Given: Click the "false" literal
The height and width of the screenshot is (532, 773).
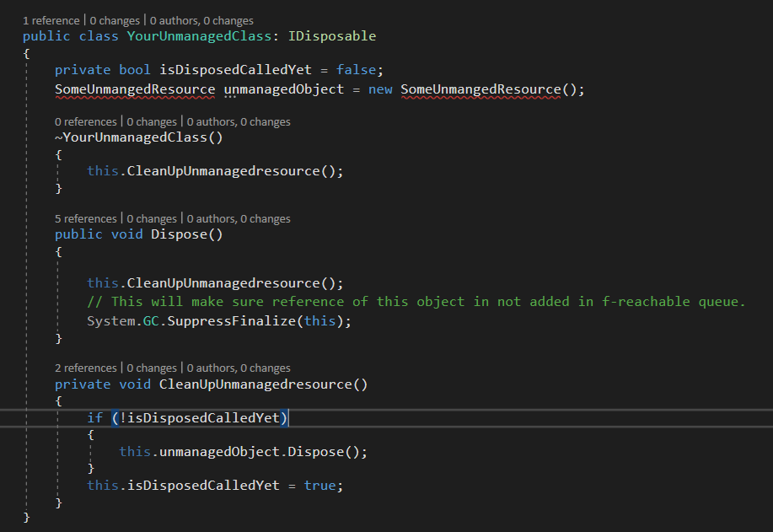Looking at the screenshot, I should pyautogui.click(x=356, y=70).
